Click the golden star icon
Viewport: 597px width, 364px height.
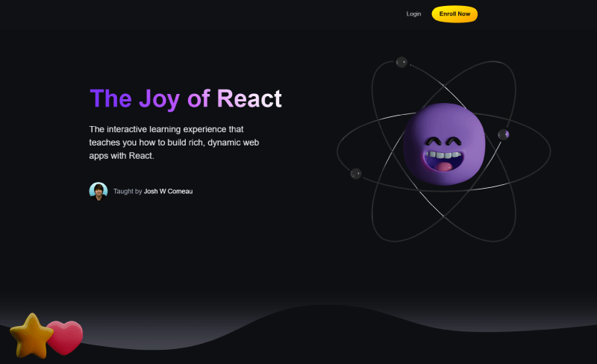(x=31, y=336)
